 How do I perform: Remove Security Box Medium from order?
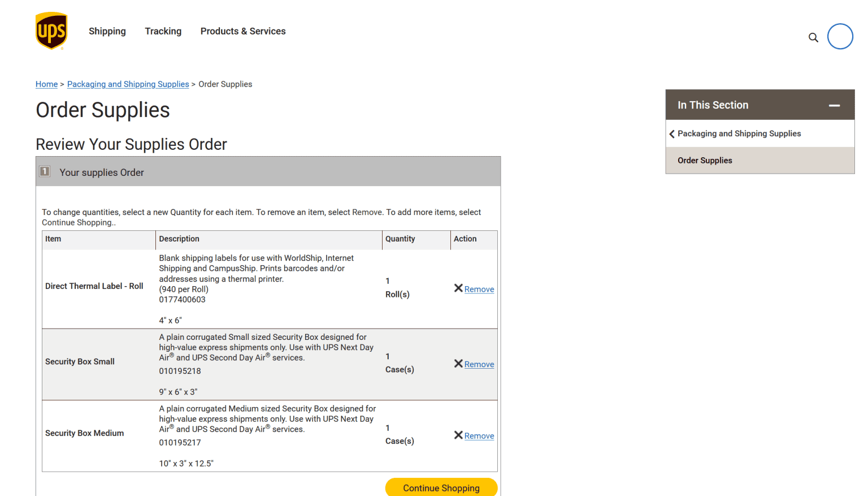click(479, 436)
